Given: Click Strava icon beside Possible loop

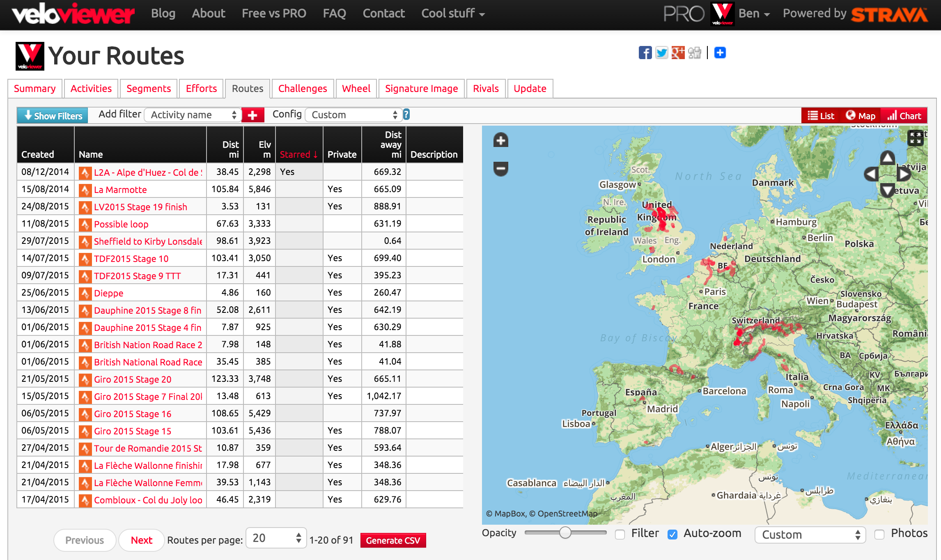Looking at the screenshot, I should (x=85, y=224).
